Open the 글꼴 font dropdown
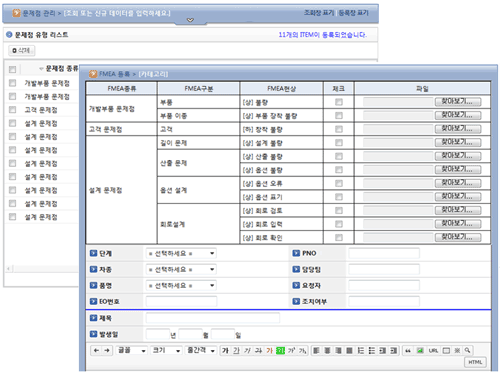This screenshot has width=500, height=374. point(132,350)
